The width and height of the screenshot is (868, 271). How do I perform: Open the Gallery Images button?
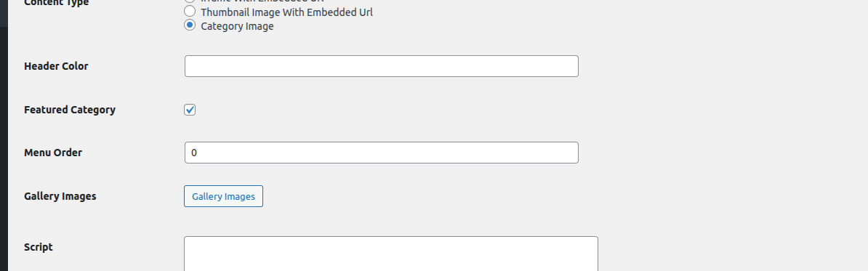click(223, 196)
